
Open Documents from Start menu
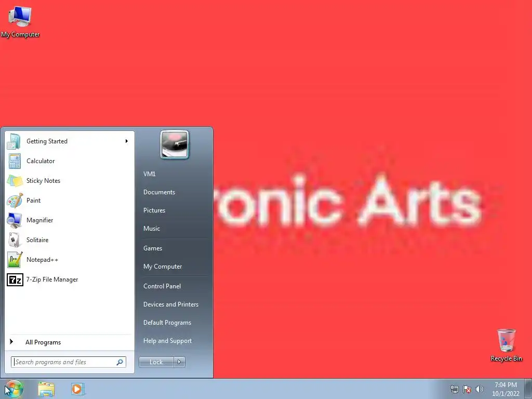(159, 192)
